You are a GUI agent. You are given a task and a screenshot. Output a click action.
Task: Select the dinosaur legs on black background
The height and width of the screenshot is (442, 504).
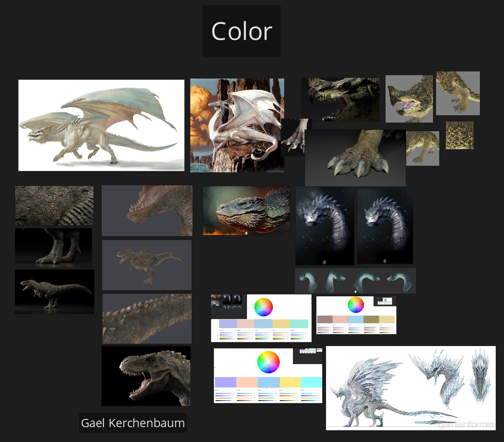(54, 248)
